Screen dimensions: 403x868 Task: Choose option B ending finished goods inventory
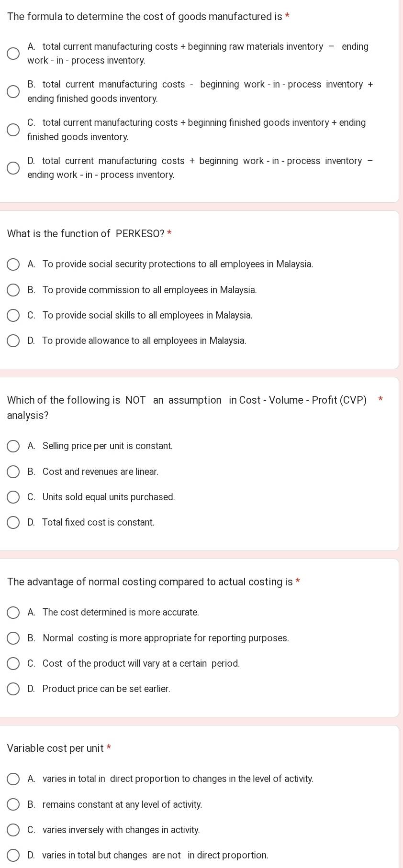tap(13, 92)
